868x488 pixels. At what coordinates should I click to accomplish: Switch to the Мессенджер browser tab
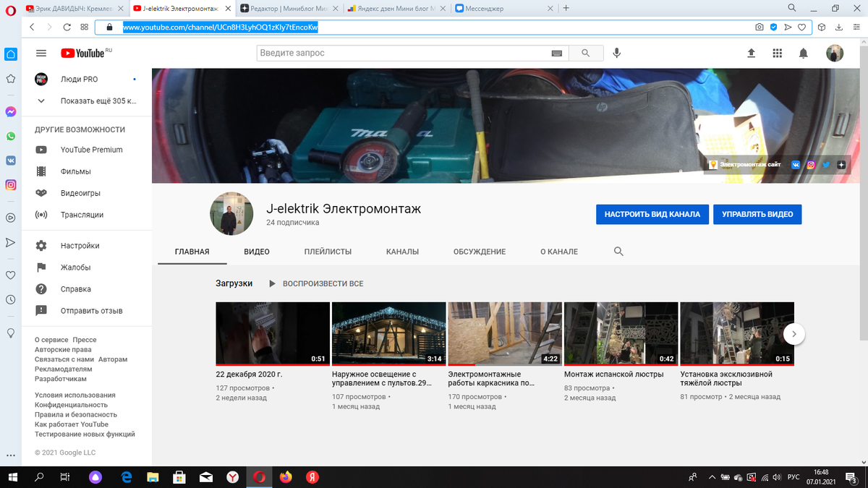[x=503, y=9]
